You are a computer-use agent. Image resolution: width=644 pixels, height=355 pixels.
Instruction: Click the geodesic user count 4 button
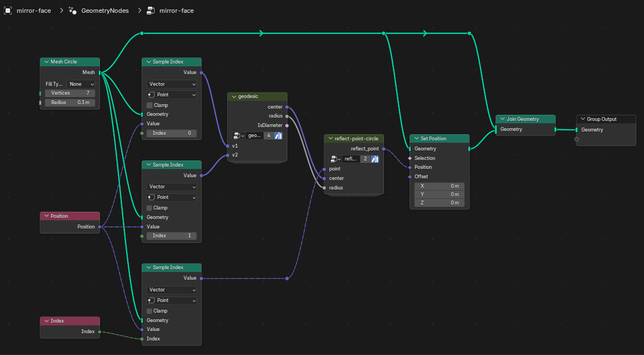point(268,135)
